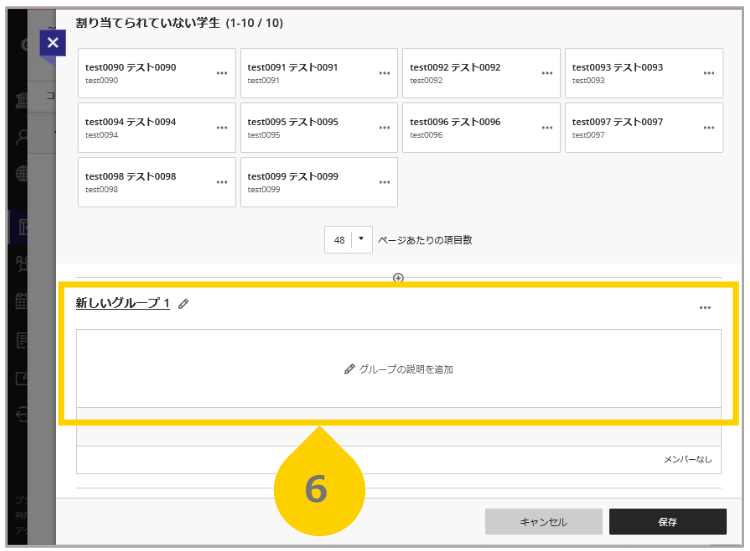Open options menu for test0096 student card
Image resolution: width=750 pixels, height=551 pixels.
547,128
